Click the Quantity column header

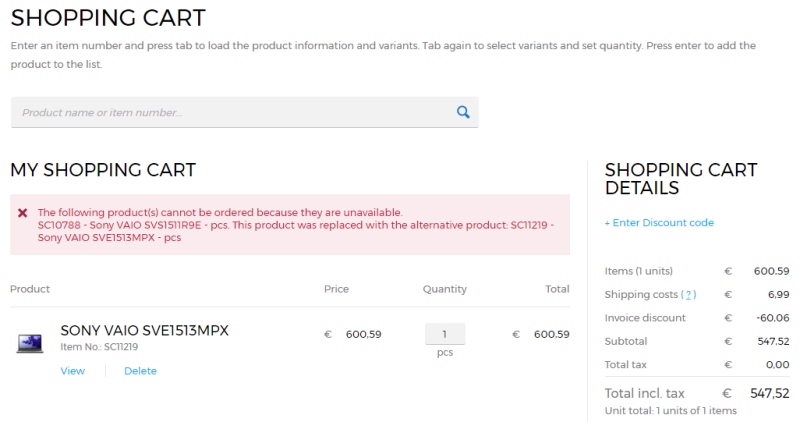click(x=444, y=289)
